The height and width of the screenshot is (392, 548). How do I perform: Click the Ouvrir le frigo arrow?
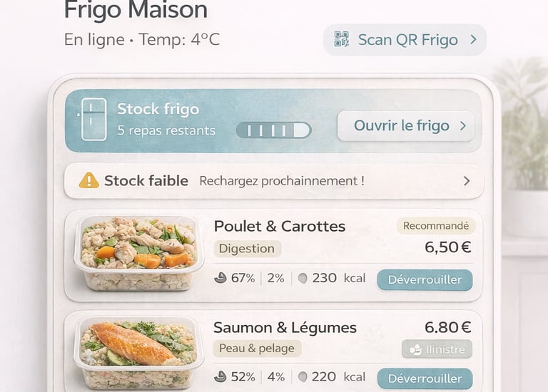pos(463,125)
